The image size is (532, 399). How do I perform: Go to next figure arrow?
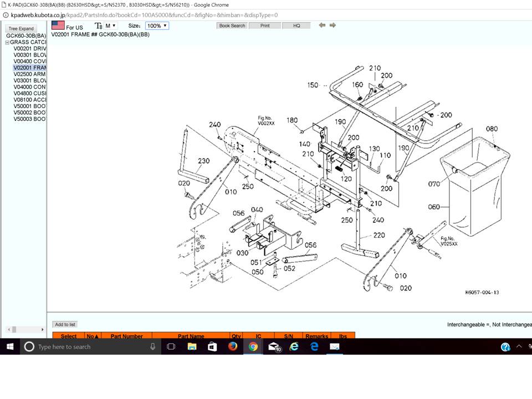tap(333, 25)
